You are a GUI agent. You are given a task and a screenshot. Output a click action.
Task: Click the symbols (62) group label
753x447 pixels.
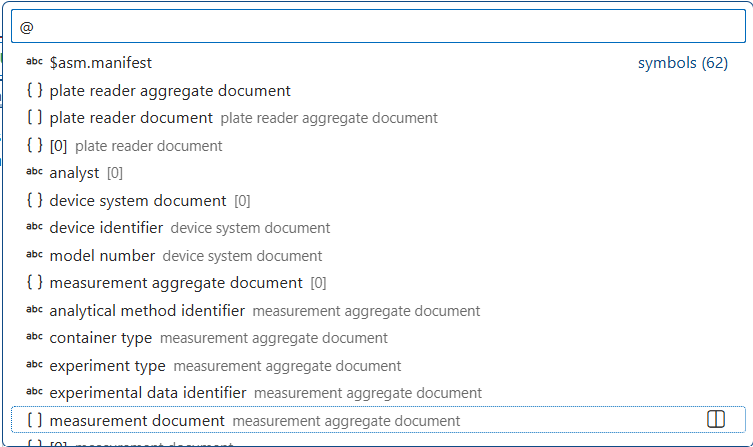682,63
